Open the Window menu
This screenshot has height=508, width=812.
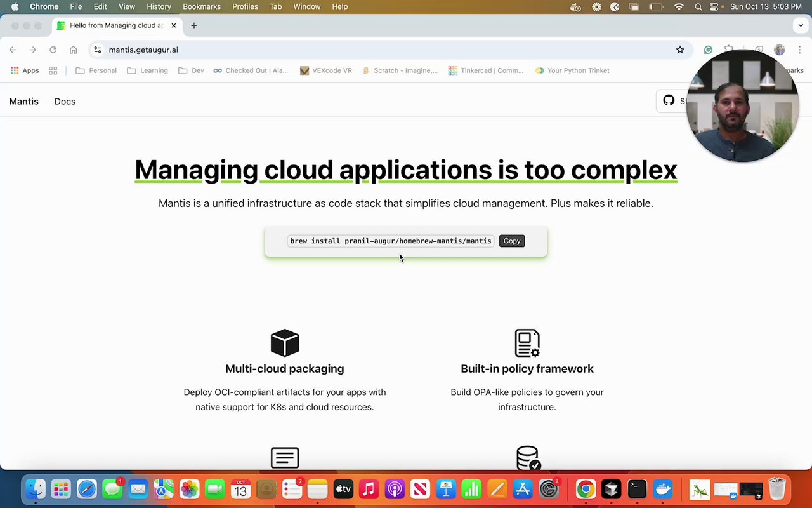point(306,6)
